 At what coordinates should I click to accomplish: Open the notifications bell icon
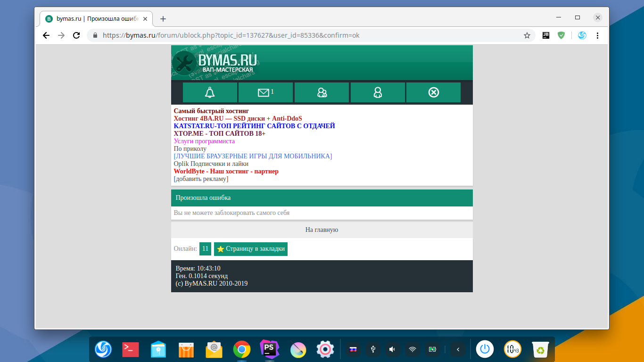[210, 92]
